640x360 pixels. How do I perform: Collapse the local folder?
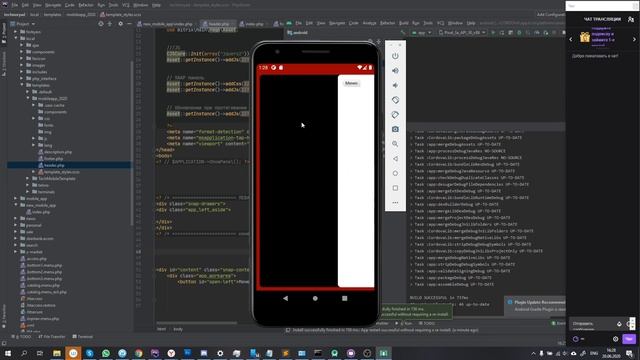(x=16, y=38)
